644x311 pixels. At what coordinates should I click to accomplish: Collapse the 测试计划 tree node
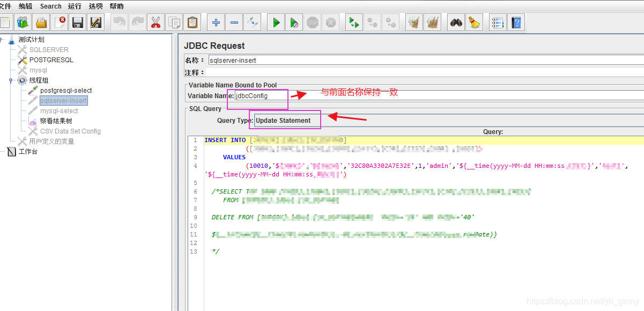pos(2,39)
